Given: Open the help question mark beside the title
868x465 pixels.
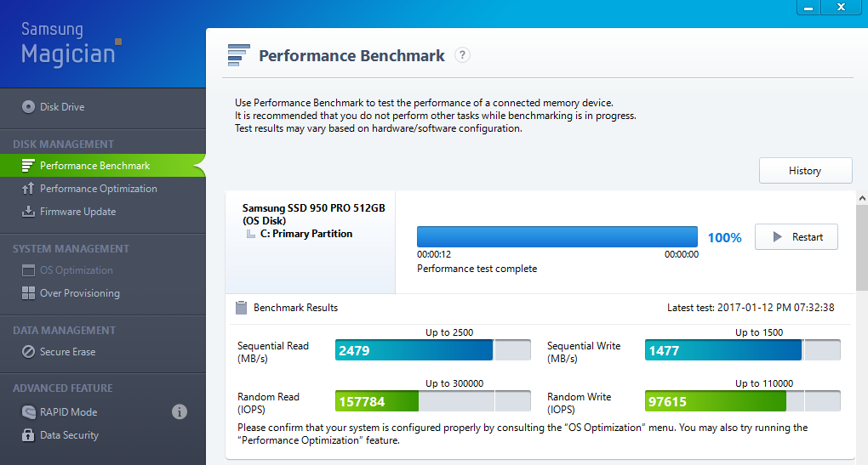Looking at the screenshot, I should (462, 55).
